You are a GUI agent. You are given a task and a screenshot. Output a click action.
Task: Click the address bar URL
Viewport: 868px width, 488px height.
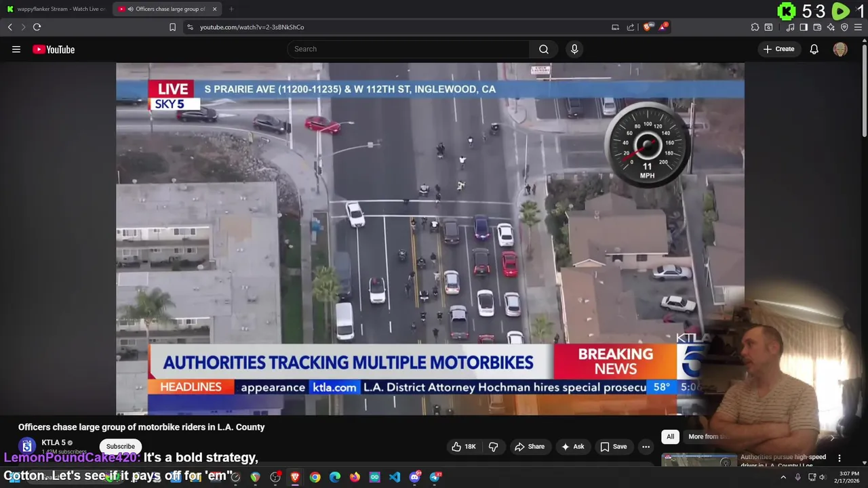pos(252,27)
